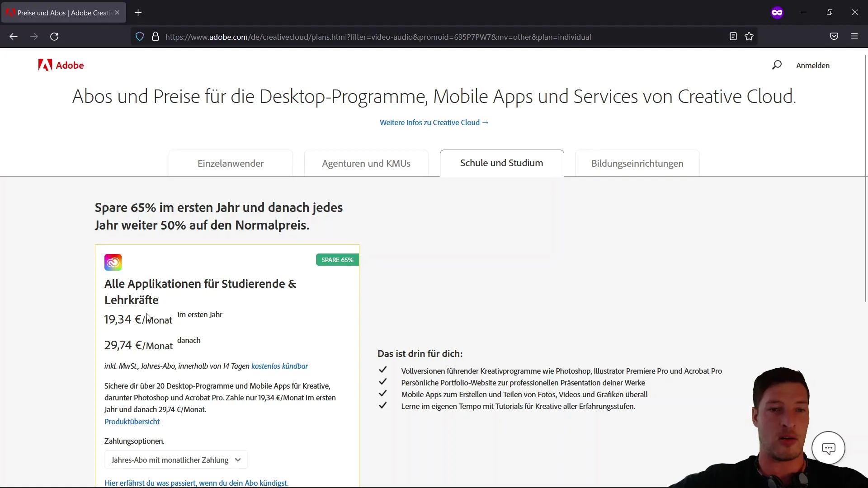Open the chat support bubble icon
Image resolution: width=868 pixels, height=488 pixels.
(828, 448)
